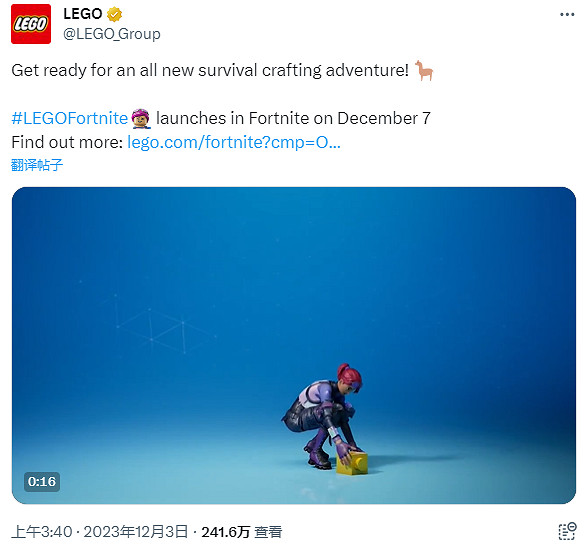This screenshot has width=588, height=545.
Task: Open the lego.com/fortnite link
Action: tap(234, 143)
